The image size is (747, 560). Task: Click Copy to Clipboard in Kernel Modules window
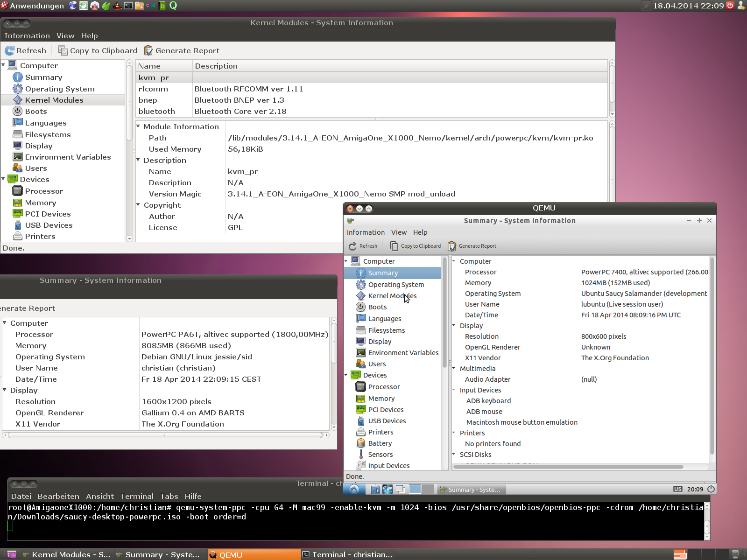[98, 50]
